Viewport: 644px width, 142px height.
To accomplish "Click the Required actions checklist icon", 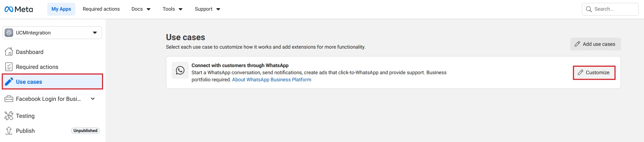I will pyautogui.click(x=9, y=67).
